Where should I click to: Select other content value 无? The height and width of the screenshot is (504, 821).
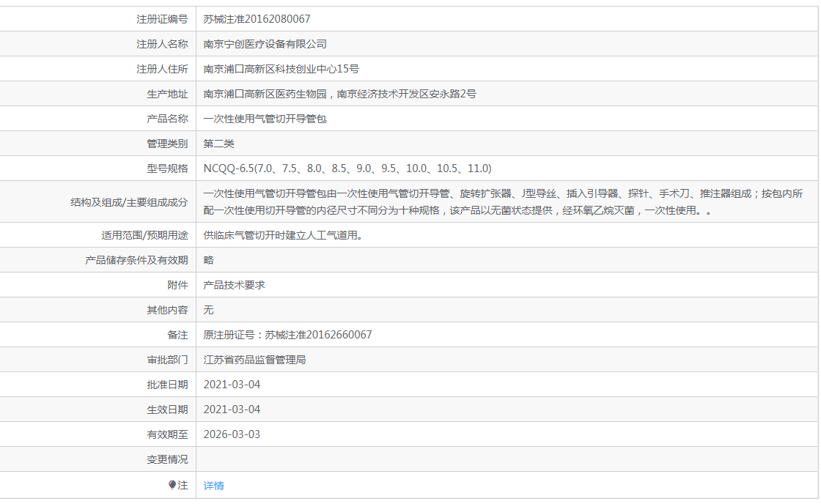tap(208, 310)
